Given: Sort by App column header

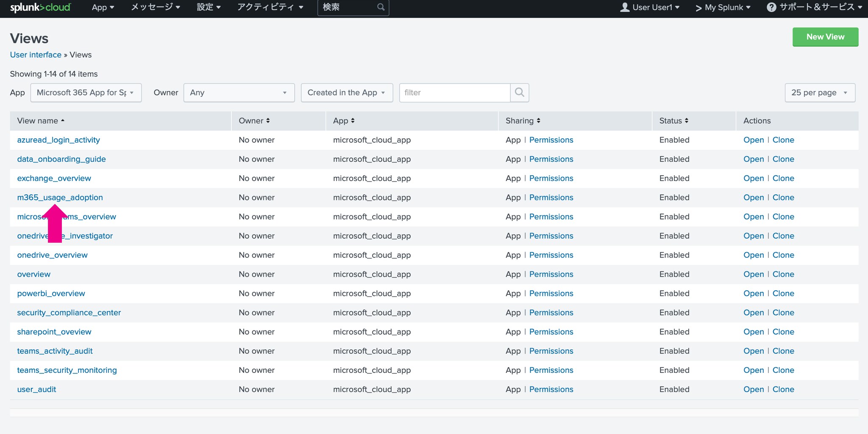Looking at the screenshot, I should tap(344, 120).
